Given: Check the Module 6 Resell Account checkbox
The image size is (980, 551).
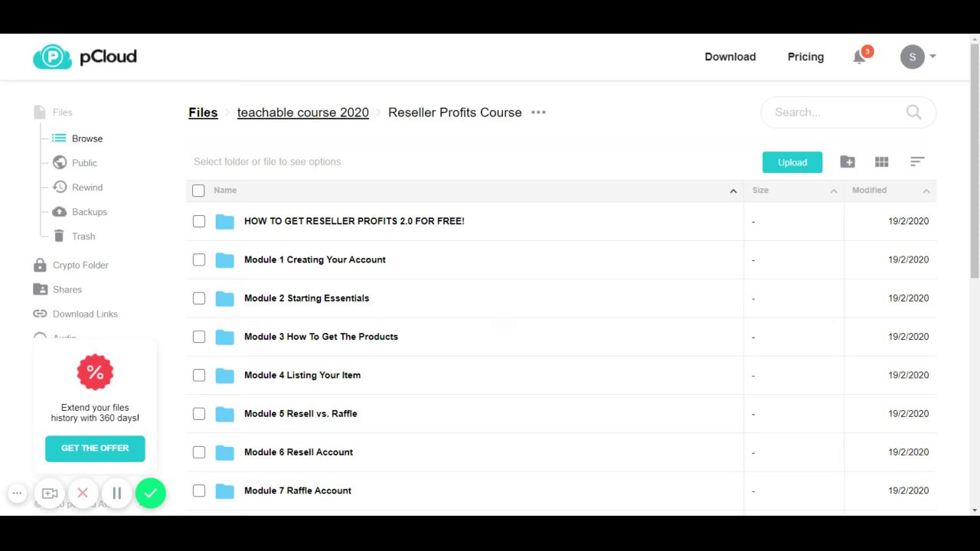Looking at the screenshot, I should coord(199,452).
